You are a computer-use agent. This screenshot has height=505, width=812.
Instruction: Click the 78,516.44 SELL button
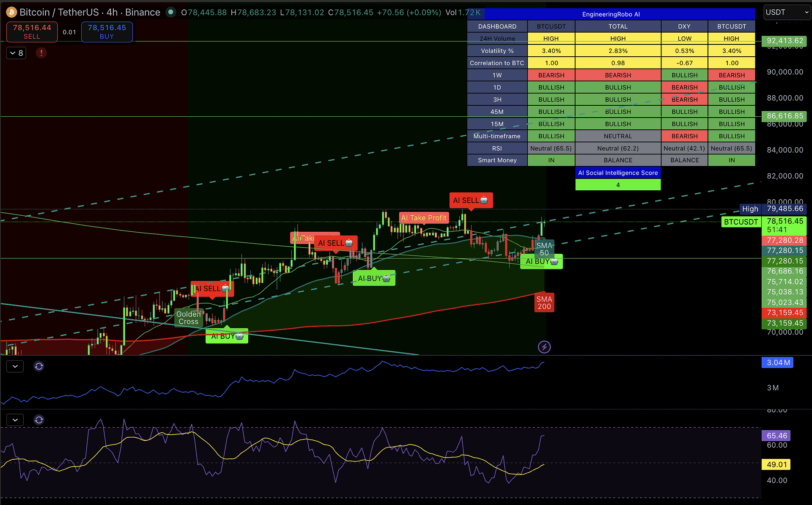click(32, 32)
